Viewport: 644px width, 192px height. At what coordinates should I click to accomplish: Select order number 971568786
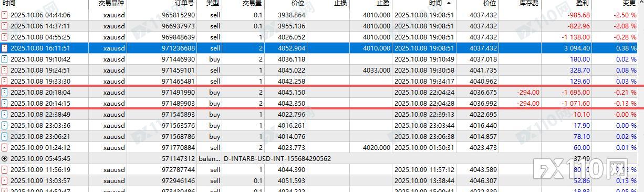179,136
